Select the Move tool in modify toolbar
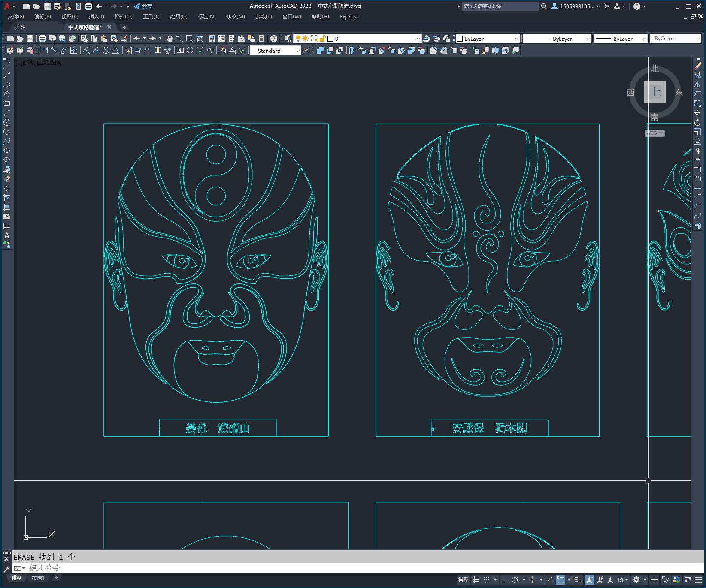706x588 pixels. coord(697,113)
